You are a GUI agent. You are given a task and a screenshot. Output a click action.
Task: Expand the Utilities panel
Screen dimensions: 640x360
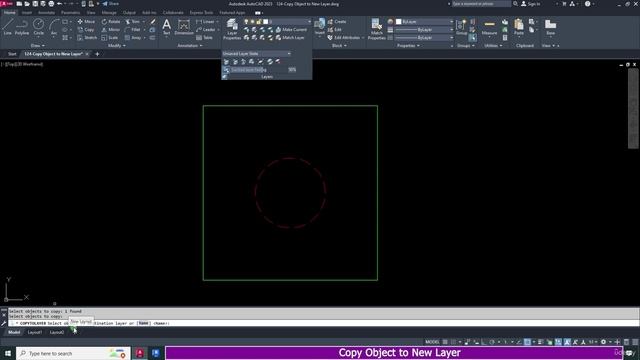coord(493,46)
